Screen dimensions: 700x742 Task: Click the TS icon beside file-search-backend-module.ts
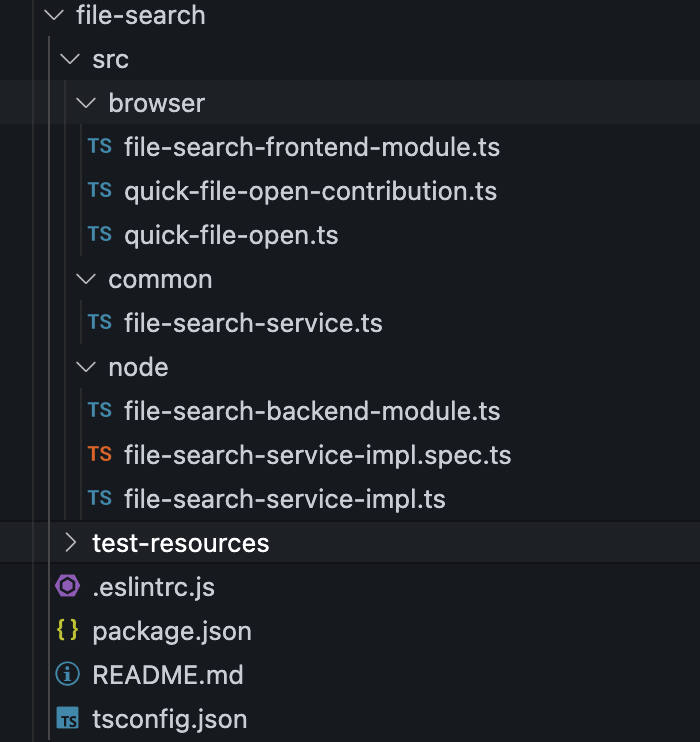[99, 411]
